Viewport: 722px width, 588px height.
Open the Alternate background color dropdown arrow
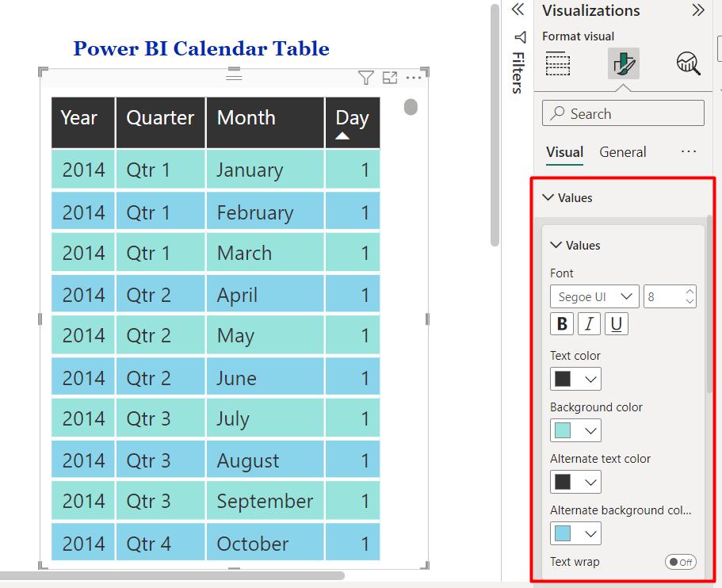click(x=590, y=534)
